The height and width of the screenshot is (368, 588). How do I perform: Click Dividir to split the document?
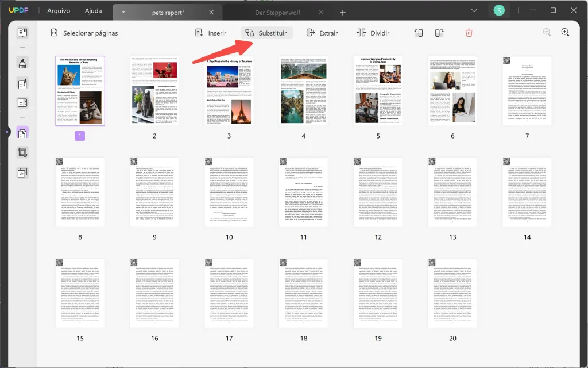[x=374, y=33]
